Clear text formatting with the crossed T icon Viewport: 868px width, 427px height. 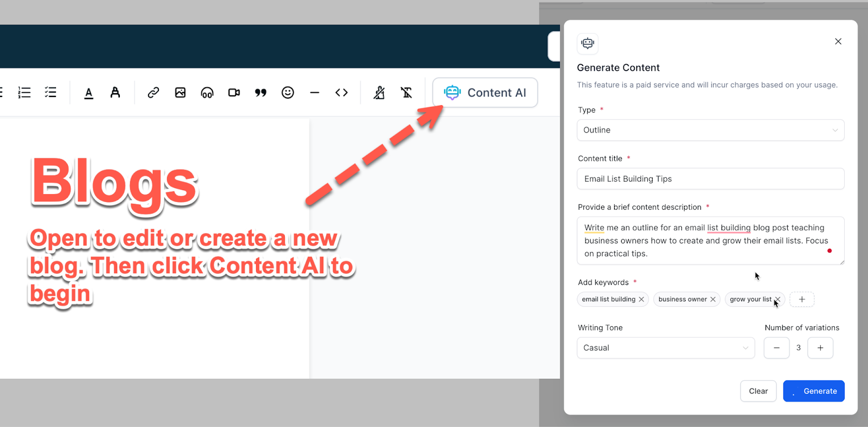(406, 93)
